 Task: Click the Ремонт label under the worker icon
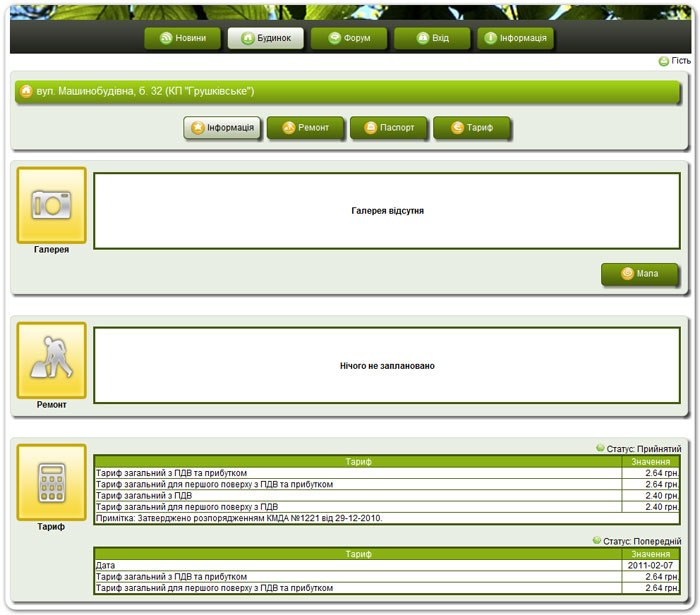click(51, 405)
